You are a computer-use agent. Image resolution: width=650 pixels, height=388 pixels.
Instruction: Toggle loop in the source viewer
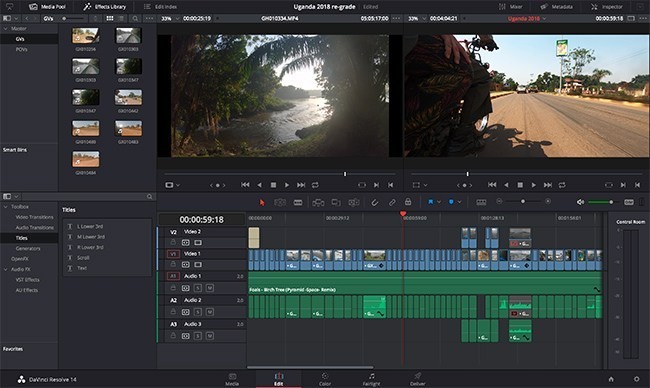(x=315, y=185)
